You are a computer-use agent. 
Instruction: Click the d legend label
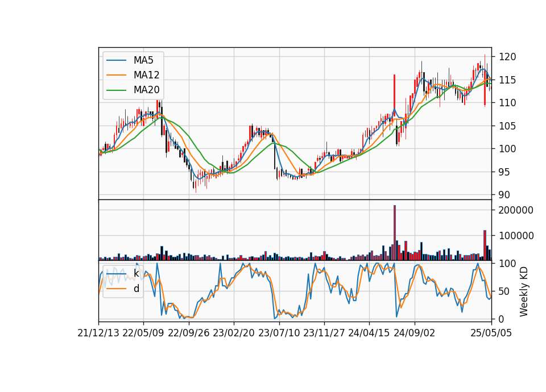pos(136,289)
